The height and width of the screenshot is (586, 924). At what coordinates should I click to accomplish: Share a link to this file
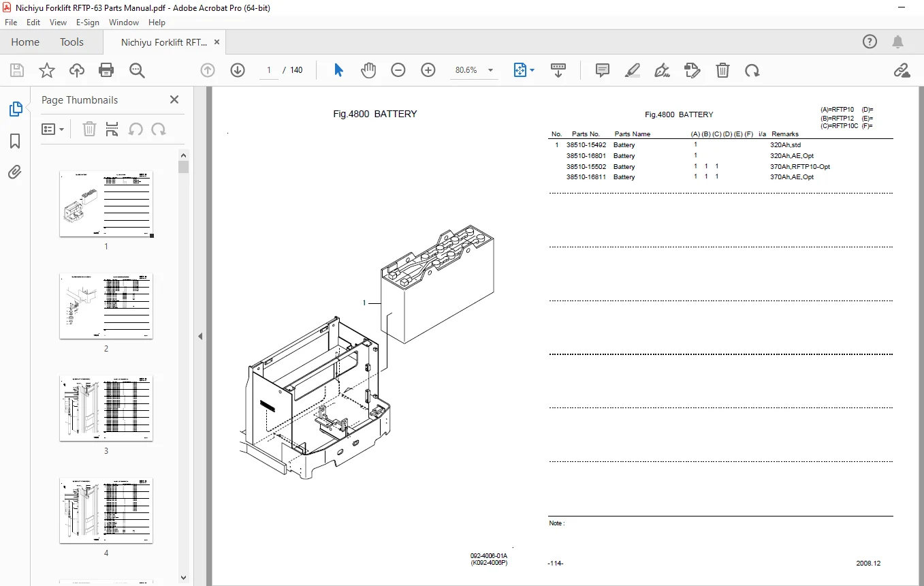pos(902,70)
